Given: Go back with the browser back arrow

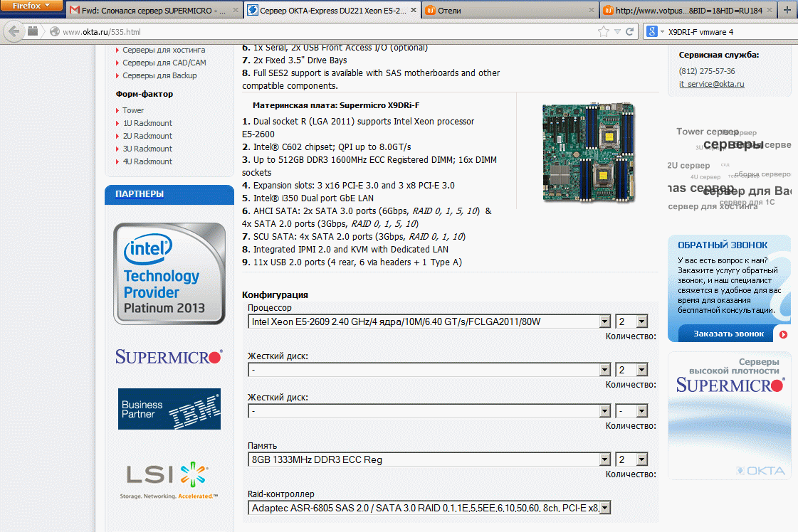Looking at the screenshot, I should 14,31.
